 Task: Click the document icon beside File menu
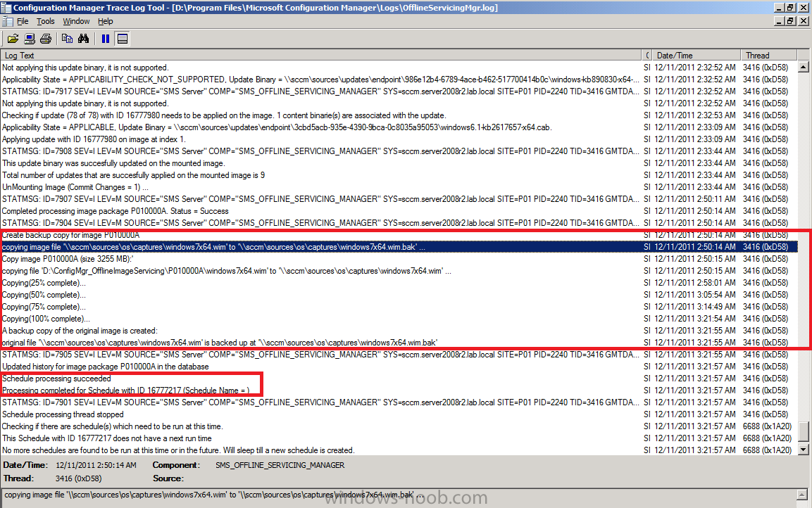7,21
